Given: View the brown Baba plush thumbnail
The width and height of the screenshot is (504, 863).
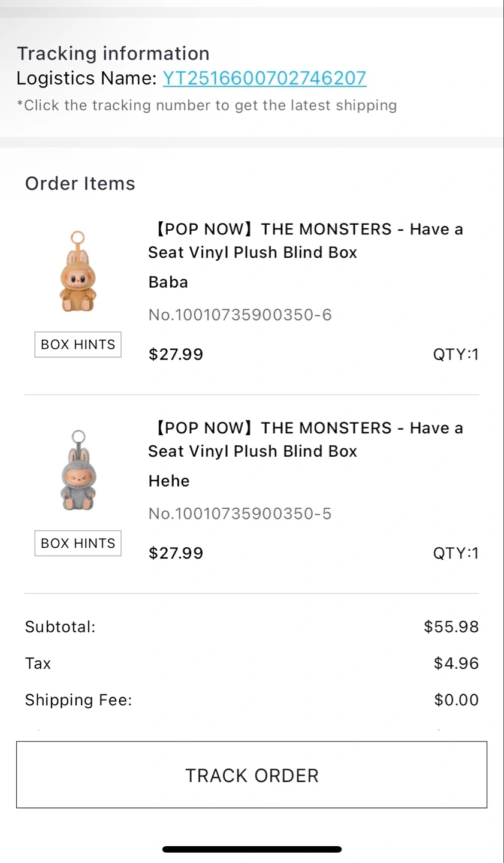Looking at the screenshot, I should 78,271.
